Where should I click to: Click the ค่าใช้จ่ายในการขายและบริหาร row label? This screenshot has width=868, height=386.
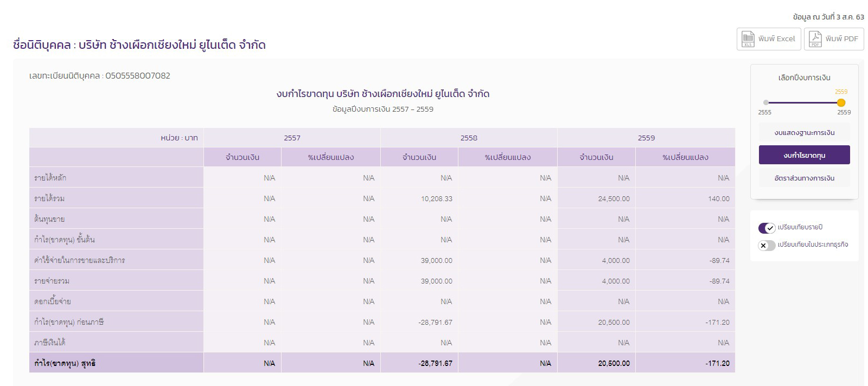79,260
